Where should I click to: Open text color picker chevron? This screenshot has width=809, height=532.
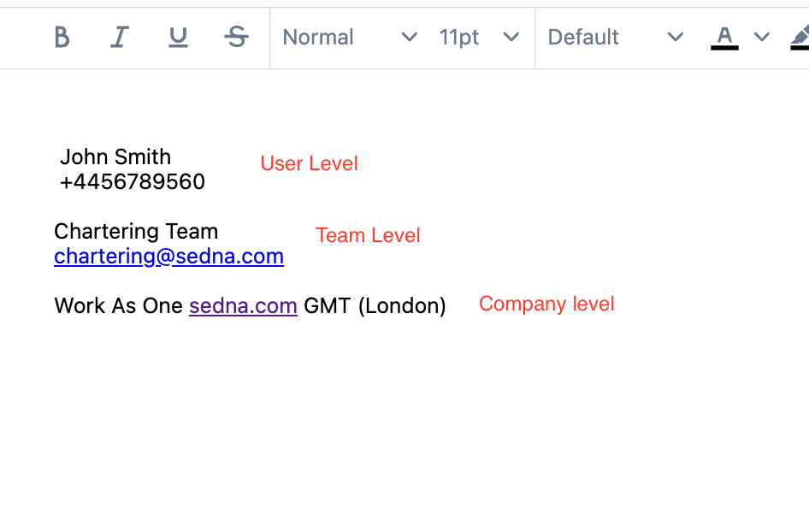pyautogui.click(x=761, y=37)
